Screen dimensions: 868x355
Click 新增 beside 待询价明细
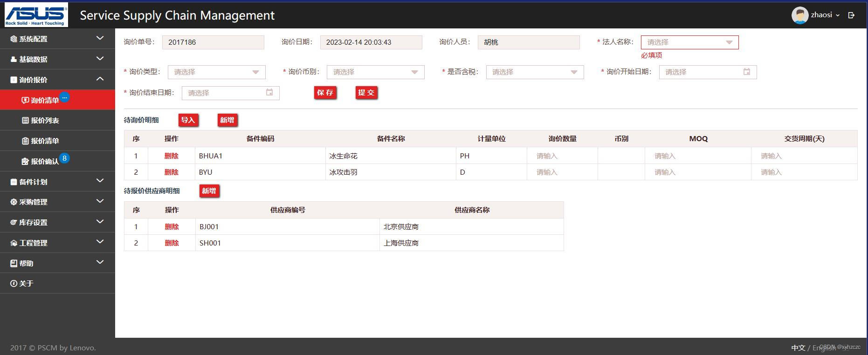(x=227, y=120)
